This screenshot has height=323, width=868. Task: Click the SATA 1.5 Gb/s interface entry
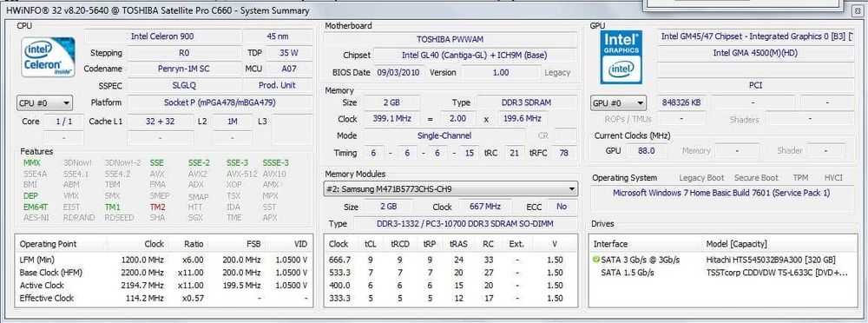pyautogui.click(x=628, y=273)
